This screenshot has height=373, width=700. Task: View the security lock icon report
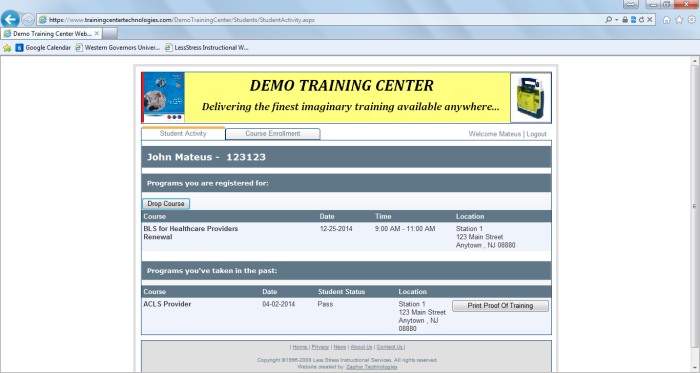[x=625, y=20]
